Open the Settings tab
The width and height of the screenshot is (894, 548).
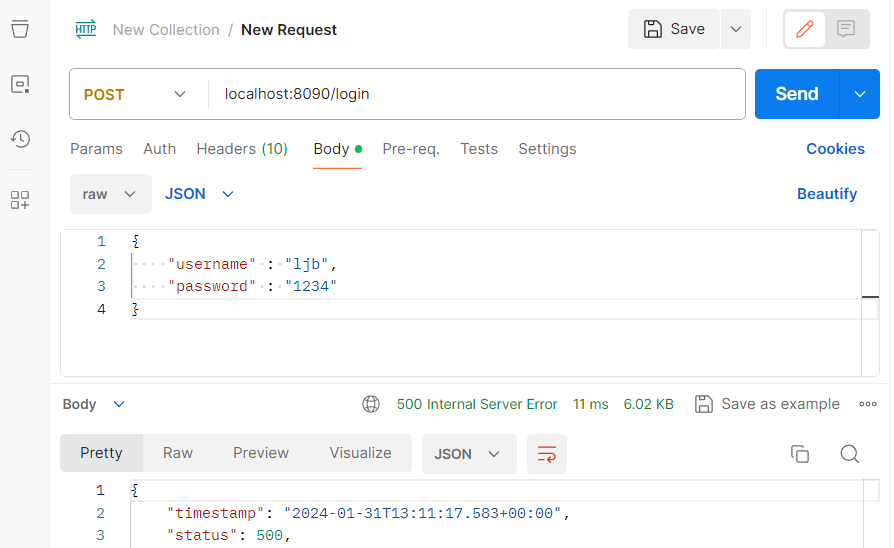(x=547, y=149)
